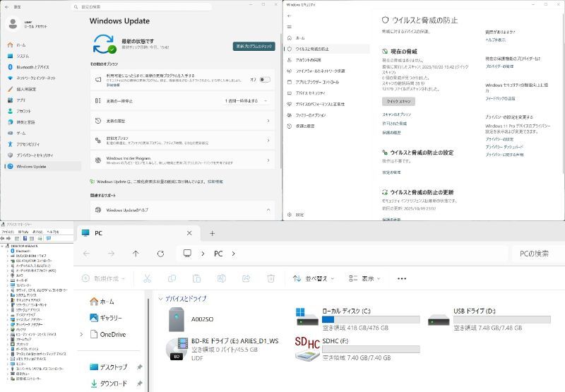The image size is (565, 392).
Task: Collapse the デバイスとドライブ group in Explorer
Action: pos(161,299)
